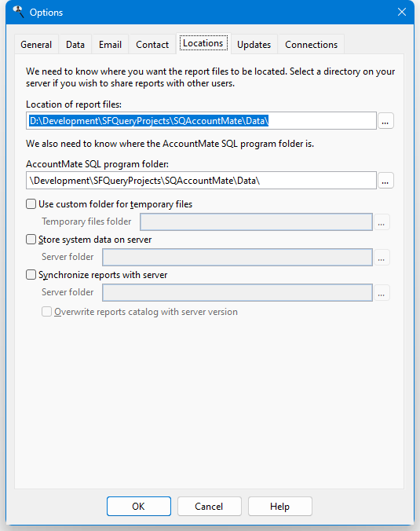Confirm settings with the OK button

pos(139,507)
